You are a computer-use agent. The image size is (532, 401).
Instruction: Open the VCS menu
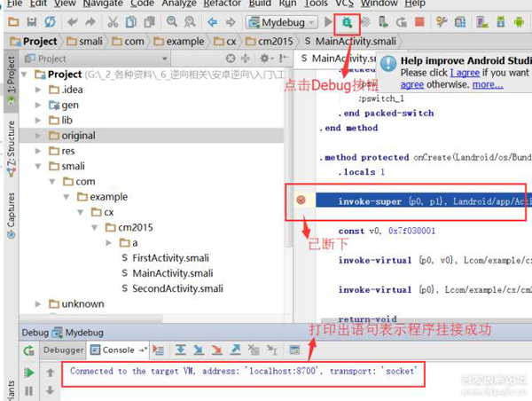coord(344,4)
